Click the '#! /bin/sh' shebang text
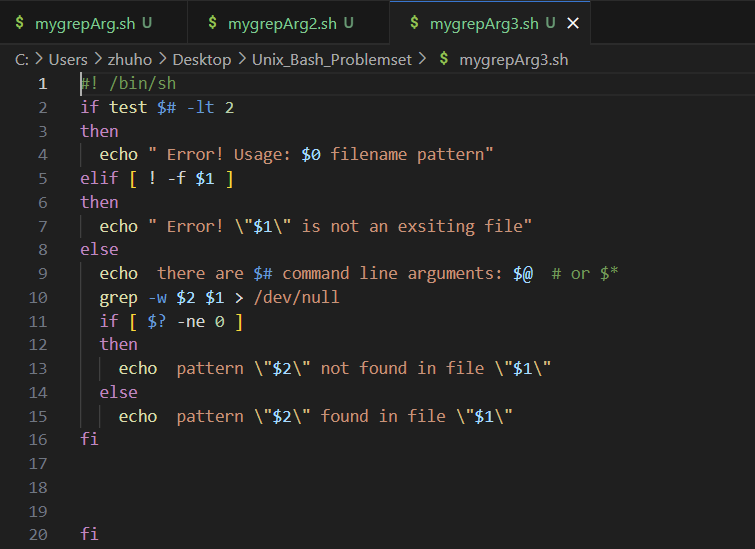Screen dimensions: 755x549 coord(128,84)
